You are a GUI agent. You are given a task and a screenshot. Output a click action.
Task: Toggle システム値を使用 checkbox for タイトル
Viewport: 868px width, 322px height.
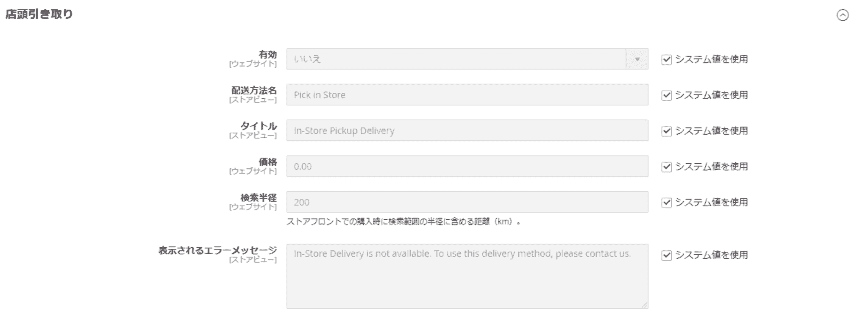pyautogui.click(x=667, y=131)
